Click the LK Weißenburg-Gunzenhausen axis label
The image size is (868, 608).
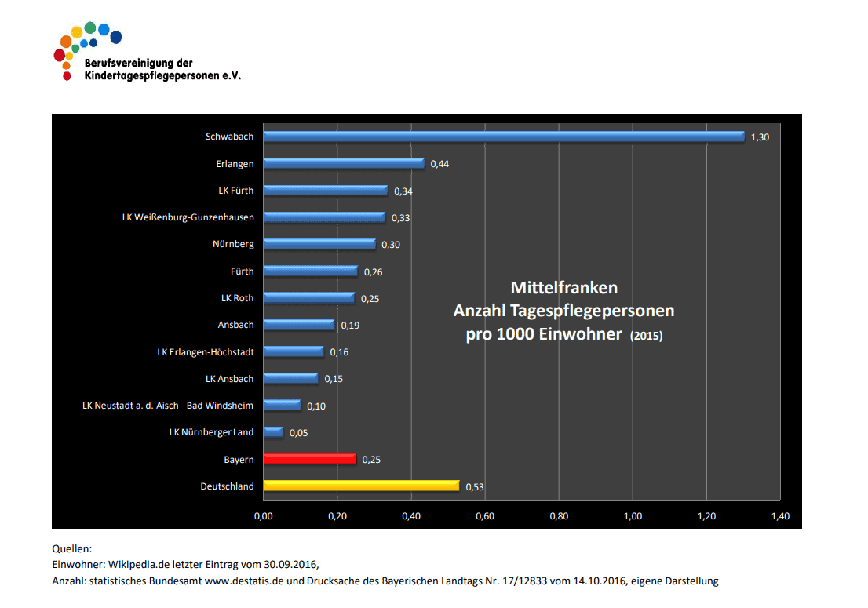click(188, 217)
